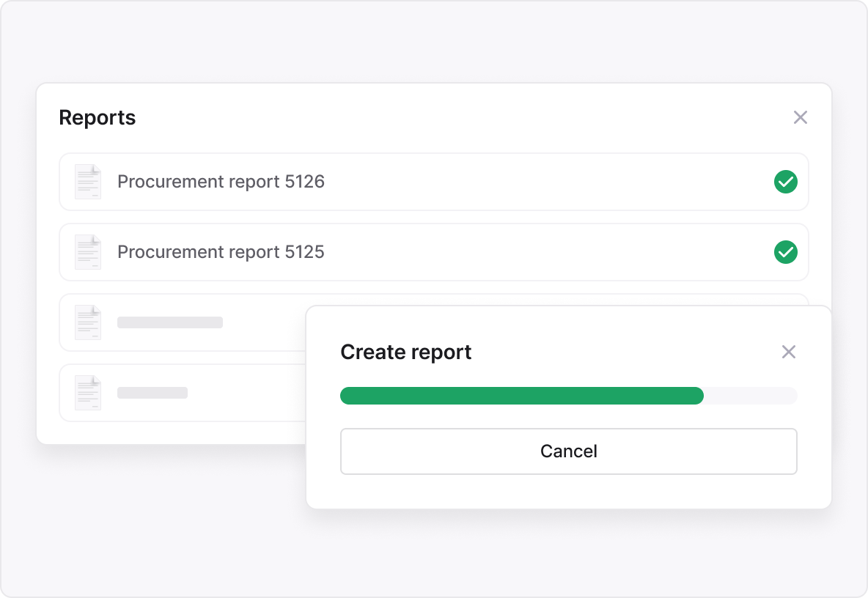This screenshot has height=598, width=868.
Task: Click the document icon for Procurement report 5126
Action: (88, 182)
